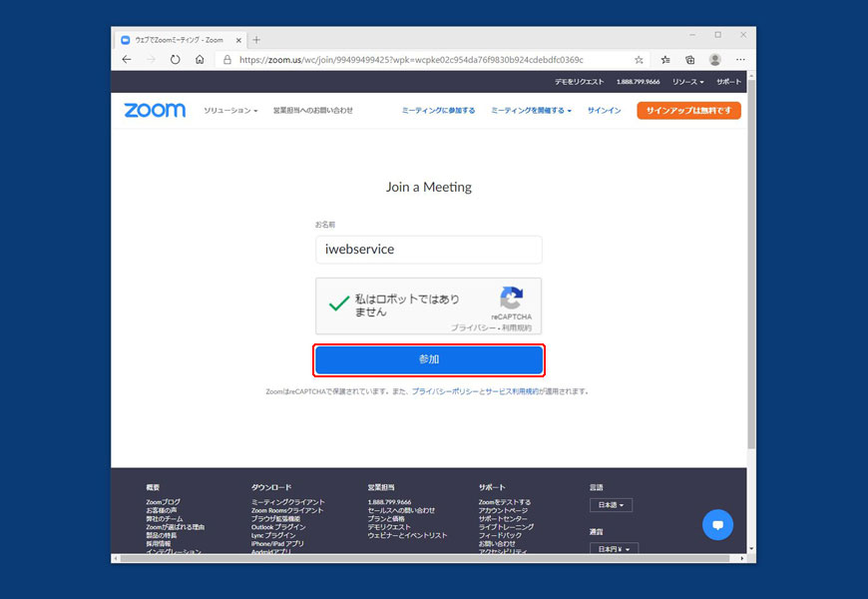Viewport: 868px width, 599px height.
Task: Click the 1.888.799.9666 phone number in top bar
Action: pos(638,82)
